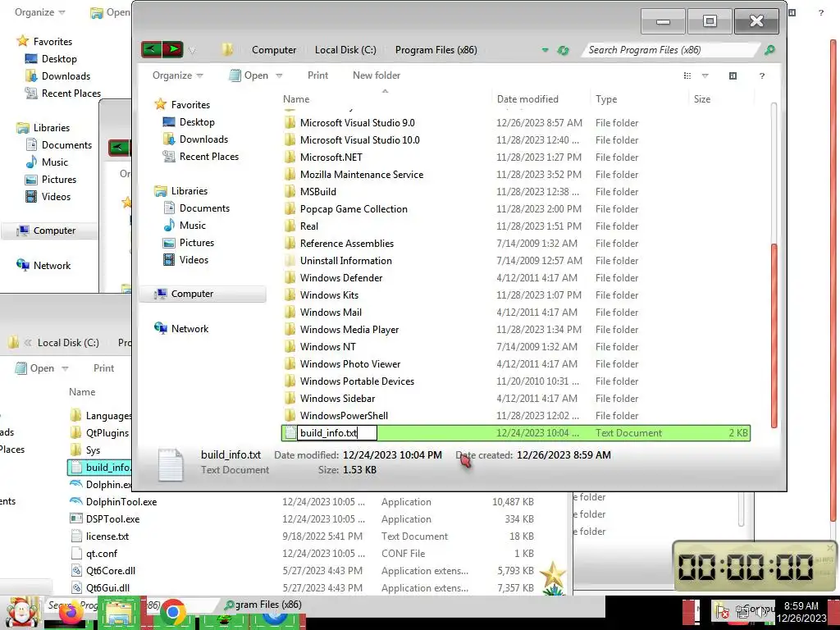
Task: Click Print in the front window toolbar
Action: pos(317,75)
